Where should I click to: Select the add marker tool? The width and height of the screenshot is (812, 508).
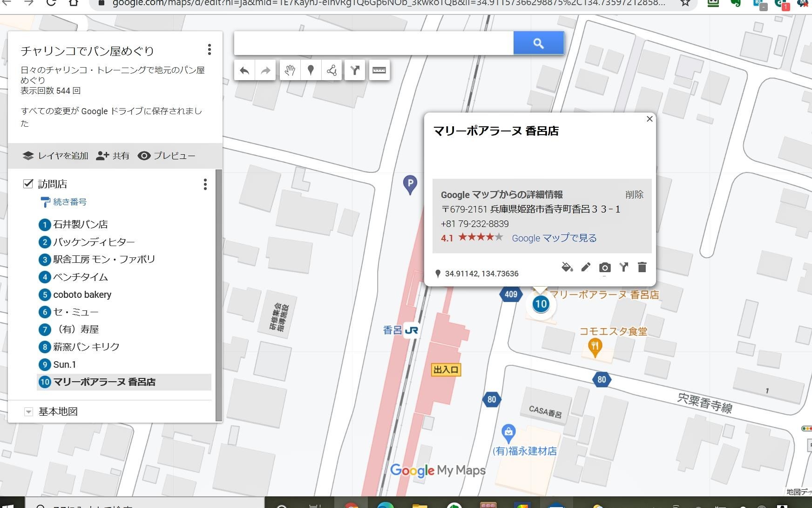coord(311,70)
